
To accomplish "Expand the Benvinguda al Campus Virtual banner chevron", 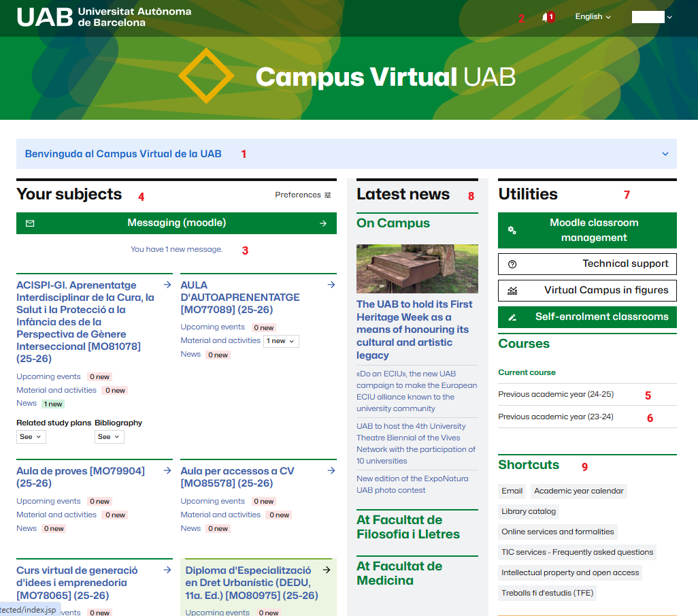I will pyautogui.click(x=665, y=154).
